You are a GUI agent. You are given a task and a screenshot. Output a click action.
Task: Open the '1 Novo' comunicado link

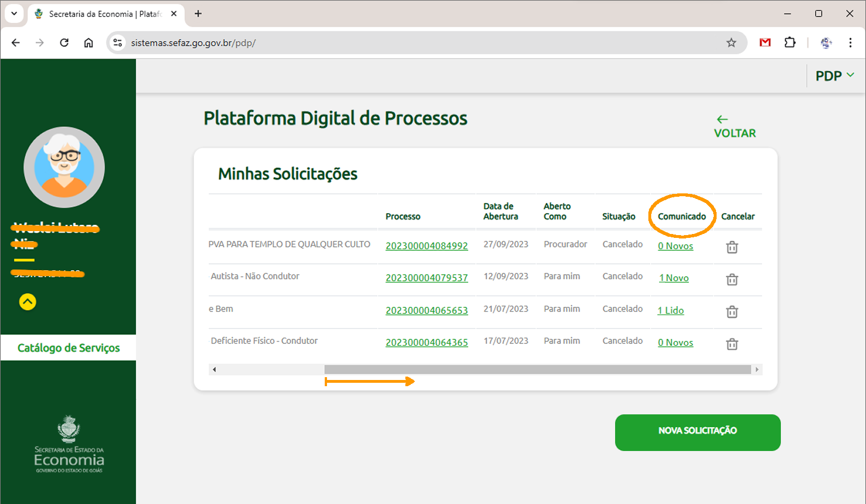[x=673, y=277]
